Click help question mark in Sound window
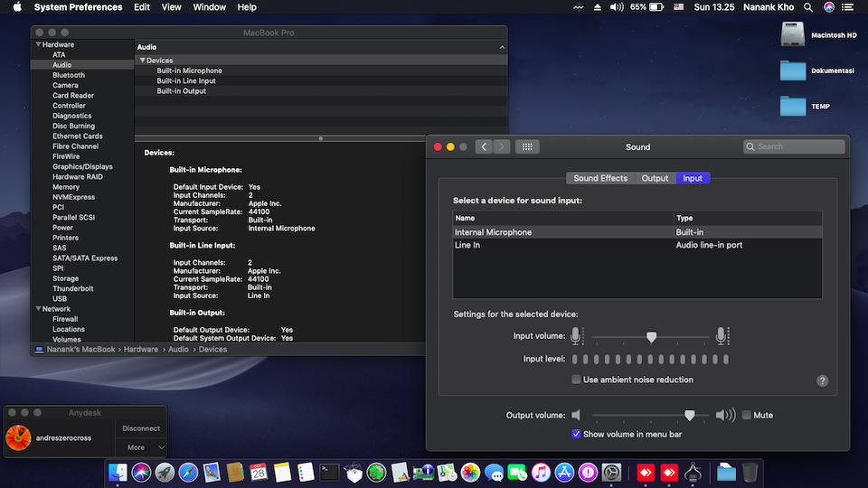 (822, 380)
